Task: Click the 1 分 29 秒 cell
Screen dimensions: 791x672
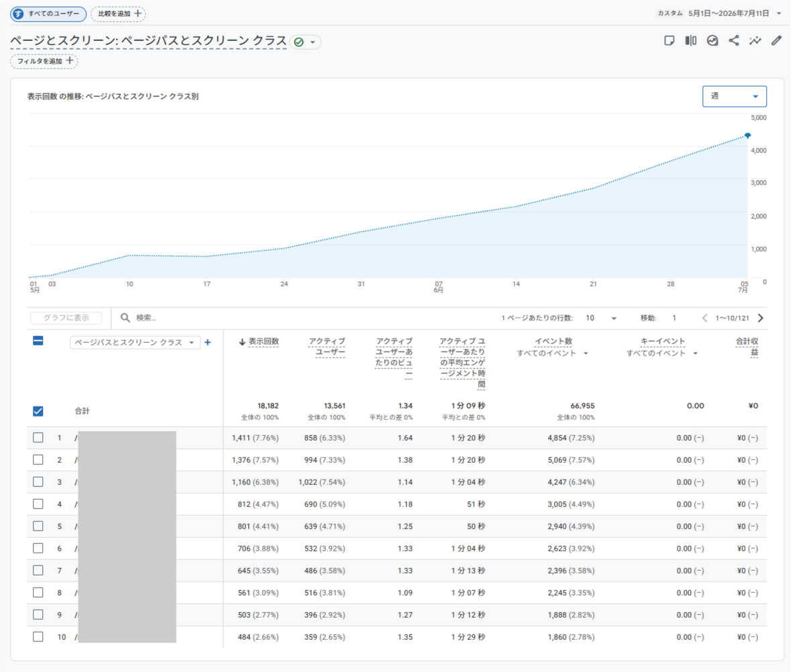Action: point(468,636)
